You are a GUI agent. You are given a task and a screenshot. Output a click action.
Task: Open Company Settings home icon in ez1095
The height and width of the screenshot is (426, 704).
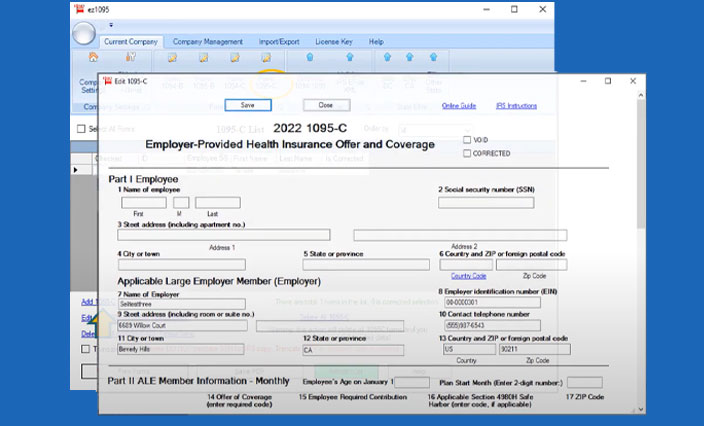pyautogui.click(x=93, y=57)
